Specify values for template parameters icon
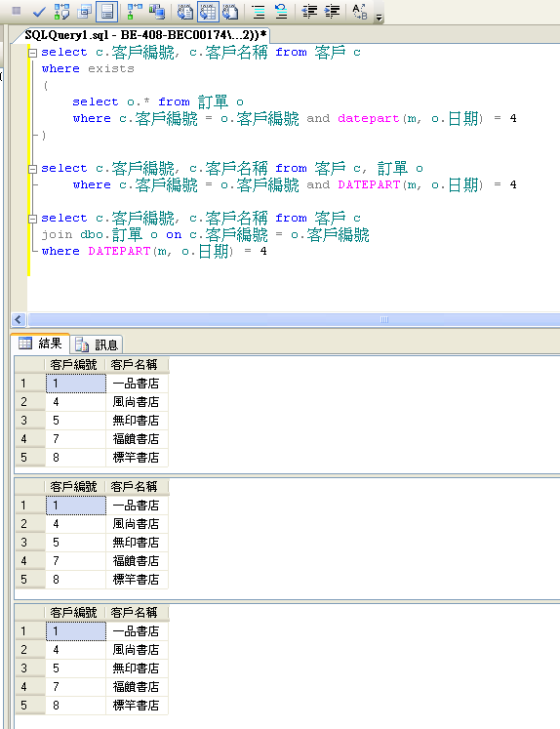 360,11
